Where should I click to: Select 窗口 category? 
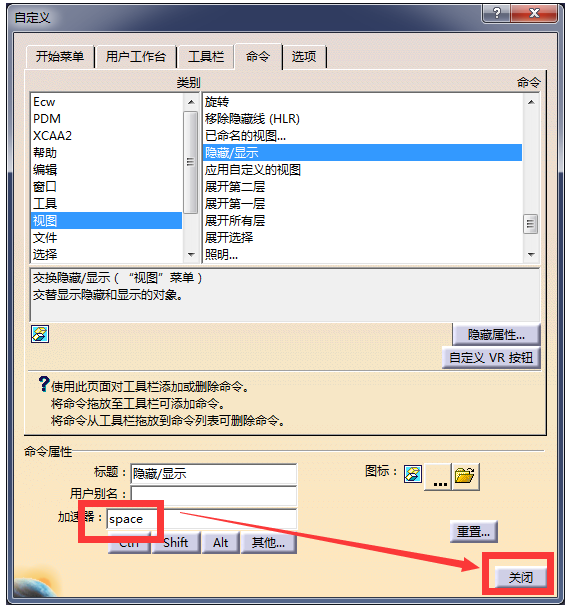coord(106,187)
